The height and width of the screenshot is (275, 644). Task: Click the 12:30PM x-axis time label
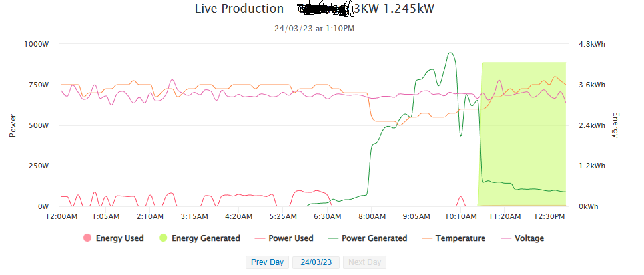click(549, 216)
